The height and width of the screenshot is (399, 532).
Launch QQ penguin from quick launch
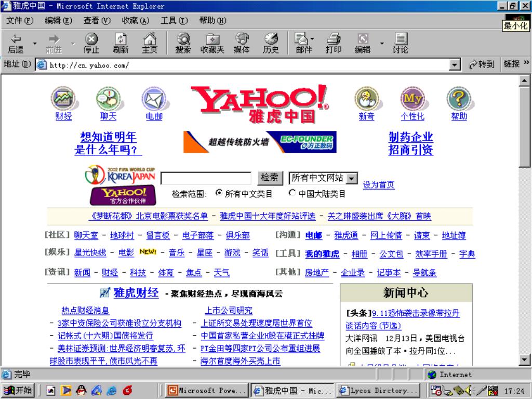(81, 391)
